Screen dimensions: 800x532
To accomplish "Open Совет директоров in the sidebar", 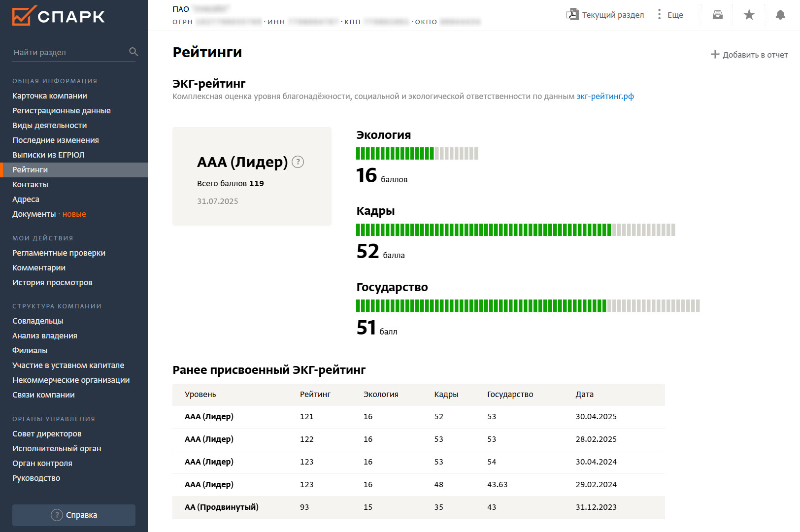I will [x=47, y=434].
